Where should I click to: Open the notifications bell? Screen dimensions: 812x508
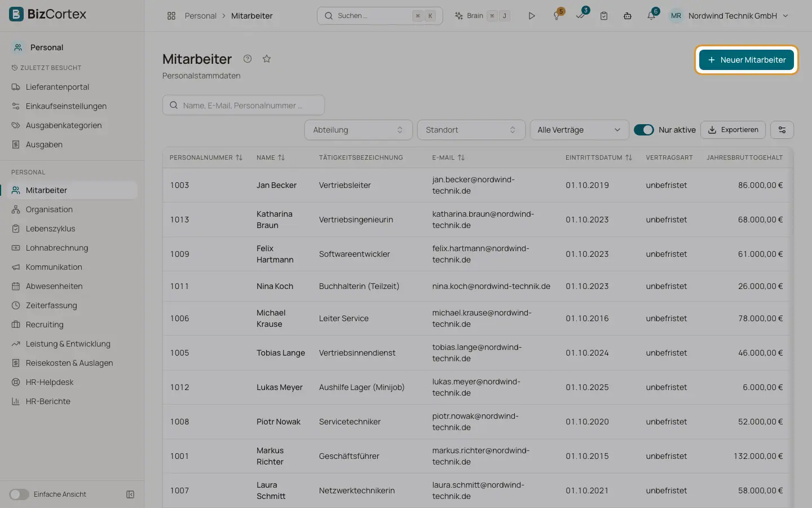pos(651,16)
